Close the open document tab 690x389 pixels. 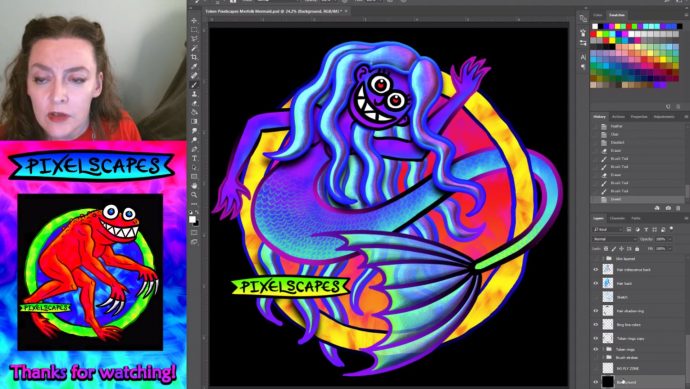346,11
